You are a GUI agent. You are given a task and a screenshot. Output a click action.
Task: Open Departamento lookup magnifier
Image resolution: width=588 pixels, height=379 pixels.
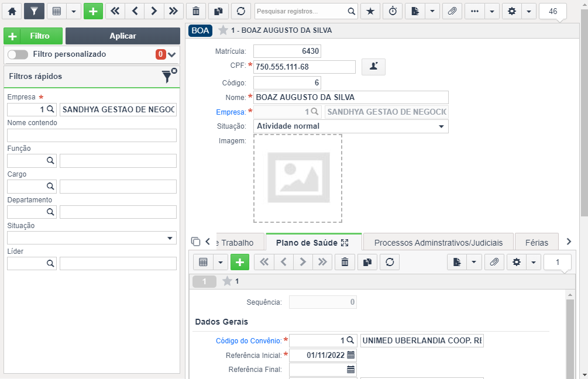pos(51,212)
